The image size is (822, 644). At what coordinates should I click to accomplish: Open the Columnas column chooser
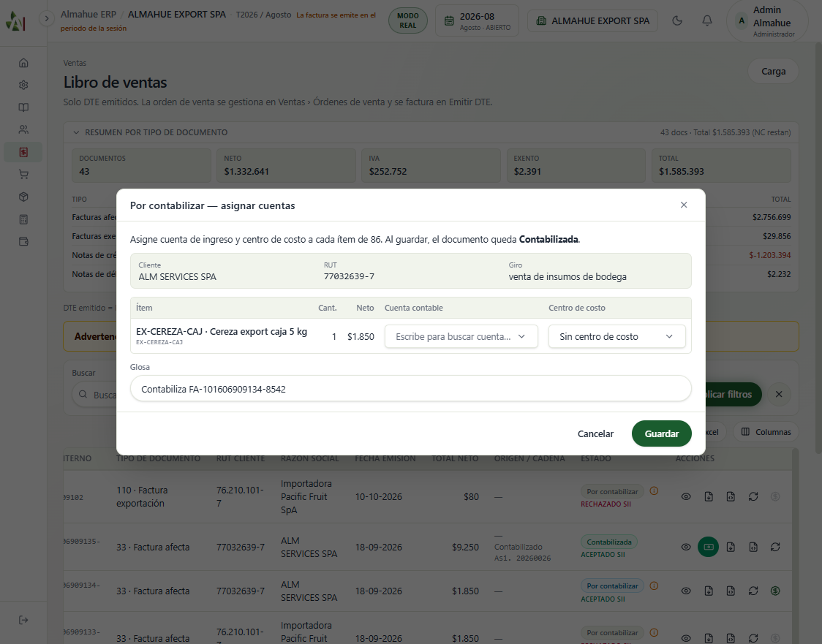click(x=766, y=432)
